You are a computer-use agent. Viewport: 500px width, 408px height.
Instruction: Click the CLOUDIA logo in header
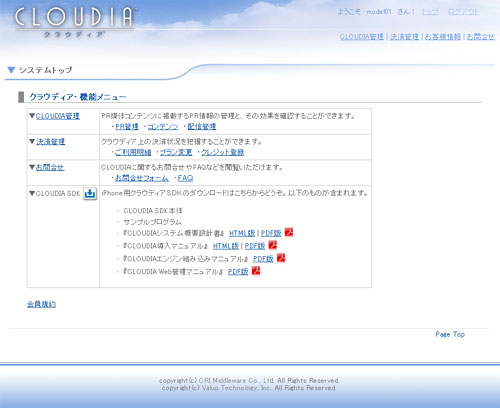click(x=74, y=21)
